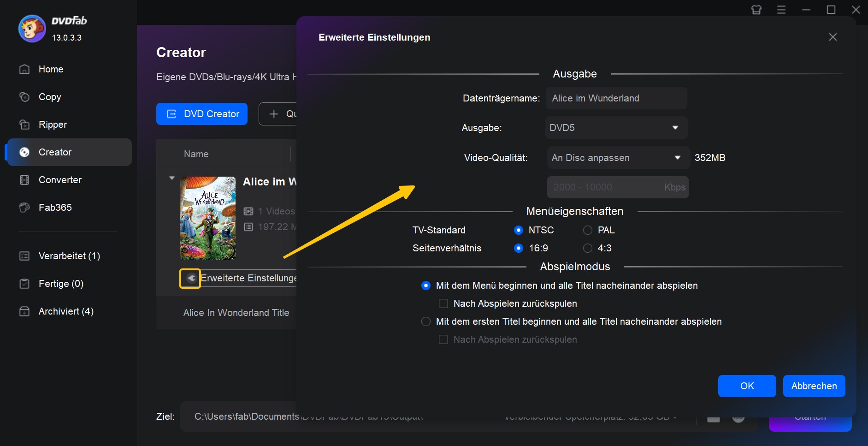Click the Home icon in sidebar

click(25, 69)
